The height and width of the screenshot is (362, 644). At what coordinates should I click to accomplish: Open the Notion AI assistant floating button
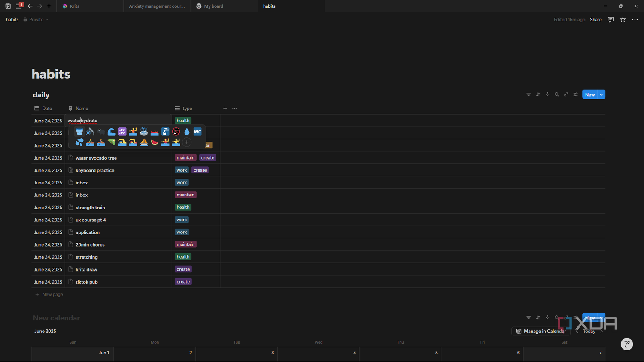tap(627, 344)
